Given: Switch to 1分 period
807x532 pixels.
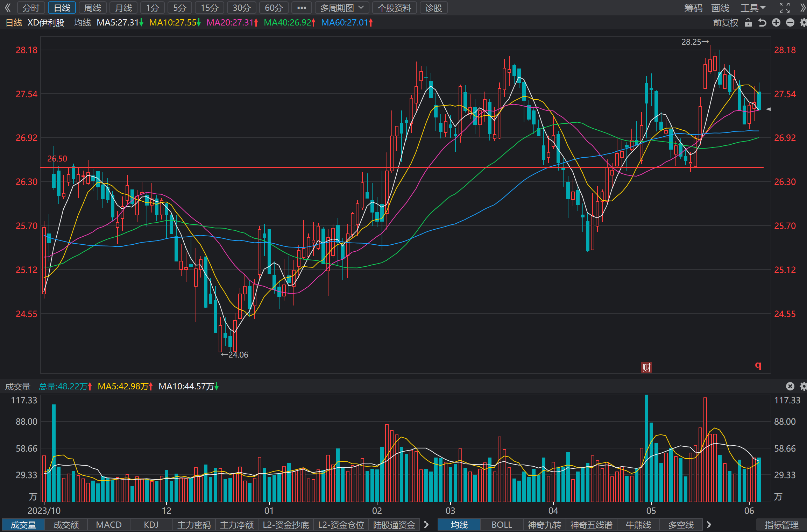Looking at the screenshot, I should 153,8.
